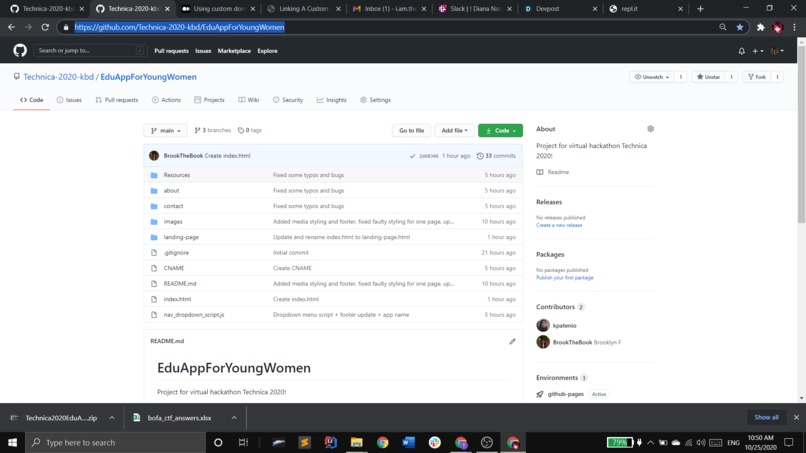Switch to the Actions tab
The width and height of the screenshot is (806, 453).
click(166, 100)
